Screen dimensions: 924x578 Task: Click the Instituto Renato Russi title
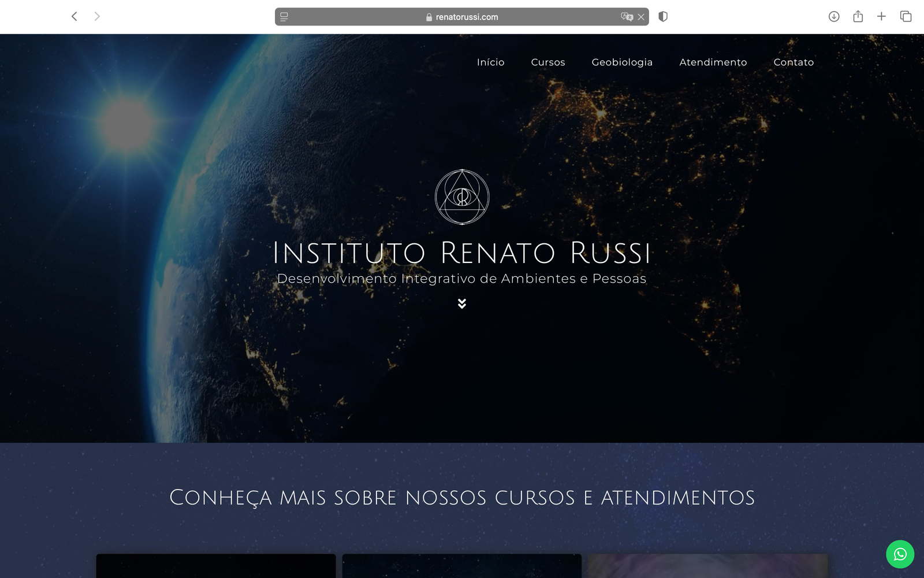pyautogui.click(x=462, y=253)
